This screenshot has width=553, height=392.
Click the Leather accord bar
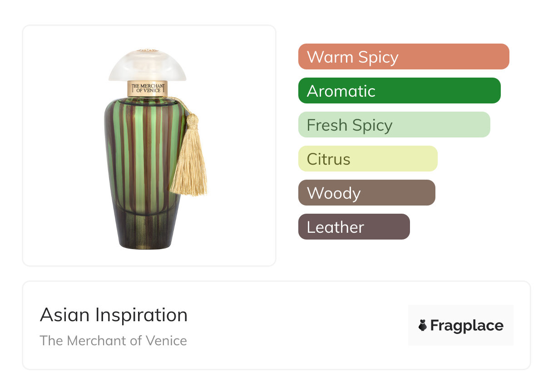coord(354,227)
